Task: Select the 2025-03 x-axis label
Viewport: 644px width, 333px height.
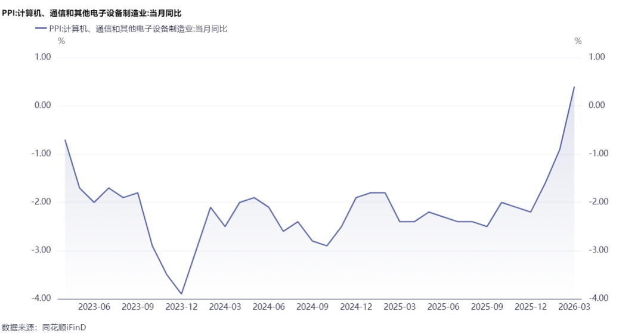Action: click(400, 307)
